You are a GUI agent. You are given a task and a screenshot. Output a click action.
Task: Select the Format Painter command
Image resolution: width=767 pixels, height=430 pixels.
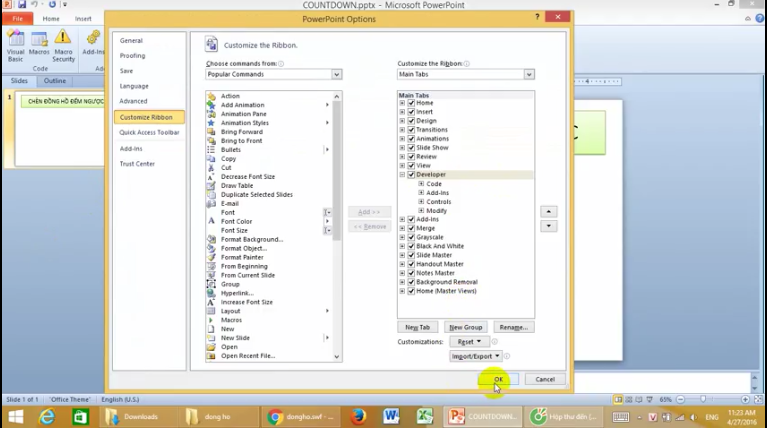[242, 257]
